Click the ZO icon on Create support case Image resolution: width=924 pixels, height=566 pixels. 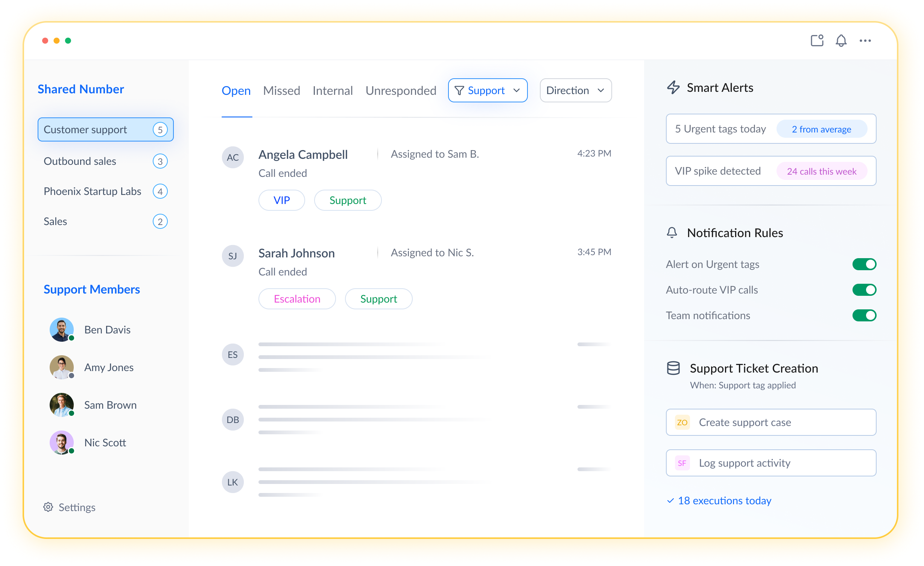click(x=682, y=422)
